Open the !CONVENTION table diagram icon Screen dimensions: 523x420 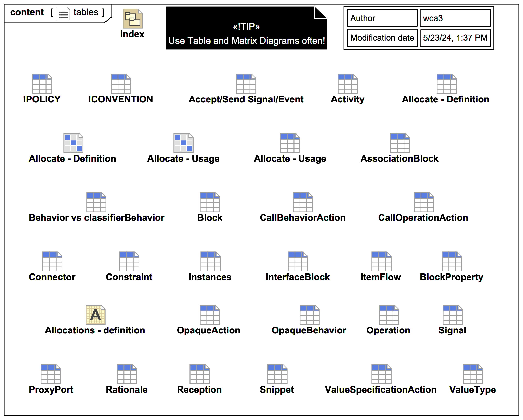tap(121, 84)
